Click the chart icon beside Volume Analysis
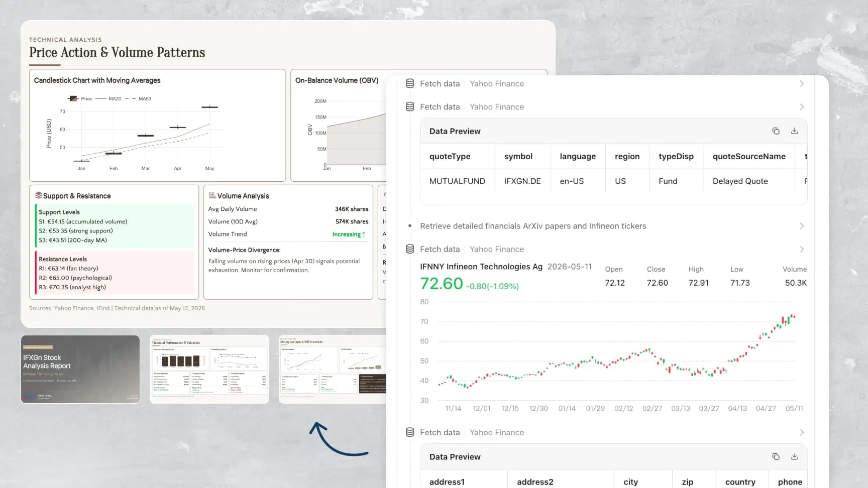 212,195
